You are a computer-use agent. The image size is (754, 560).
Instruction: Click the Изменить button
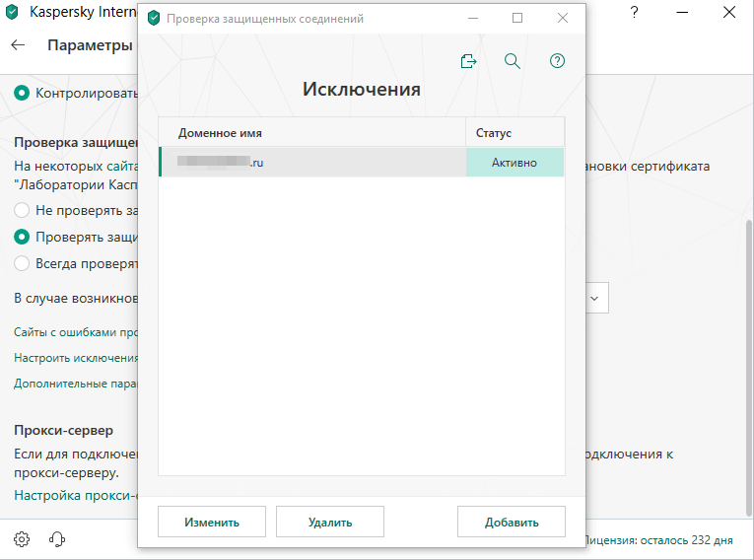(212, 522)
